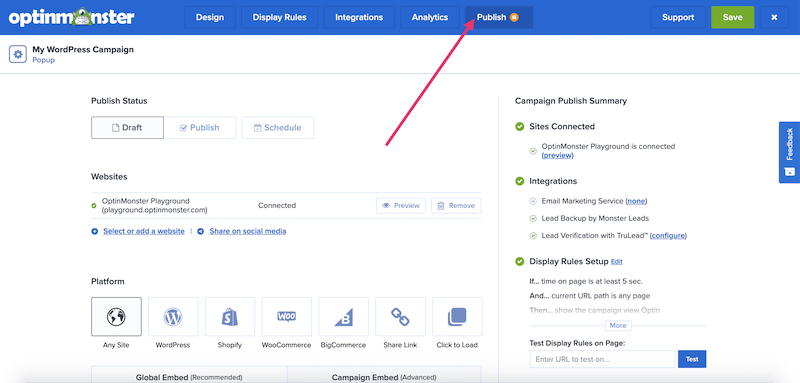This screenshot has height=383, width=800.
Task: Switch to the Global Embed (Recommended) tab
Action: click(x=189, y=375)
